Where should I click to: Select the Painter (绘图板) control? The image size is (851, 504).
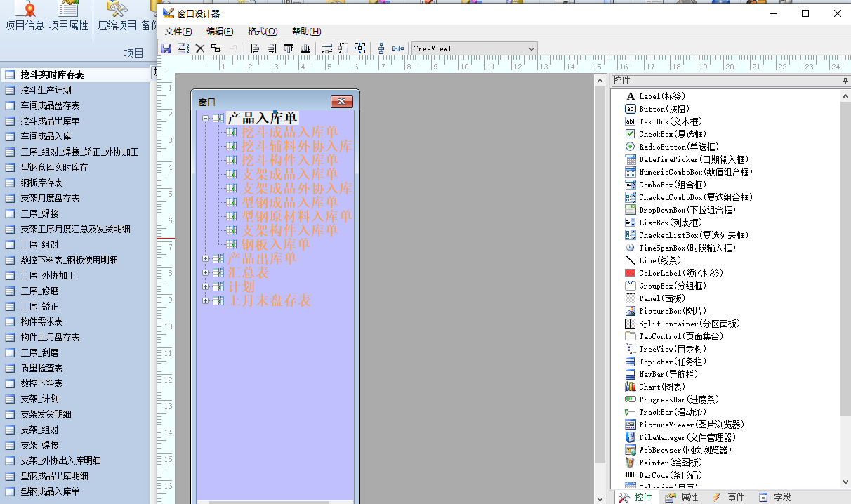(663, 463)
